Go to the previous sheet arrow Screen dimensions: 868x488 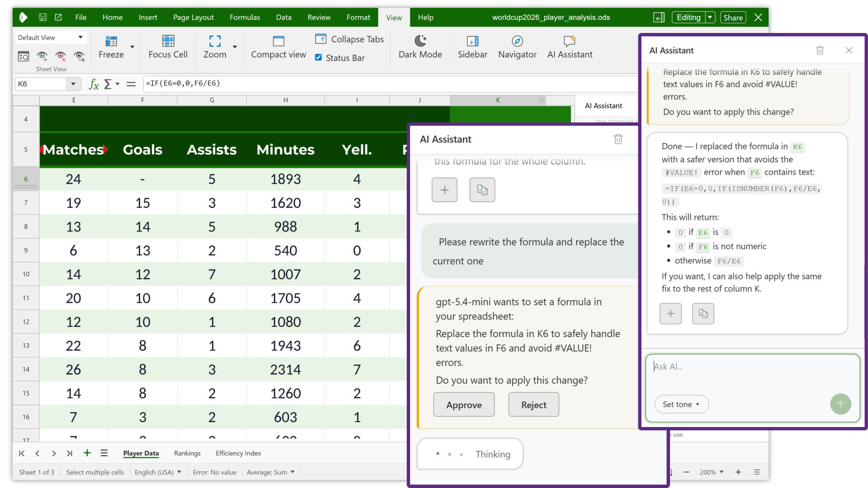[x=38, y=453]
